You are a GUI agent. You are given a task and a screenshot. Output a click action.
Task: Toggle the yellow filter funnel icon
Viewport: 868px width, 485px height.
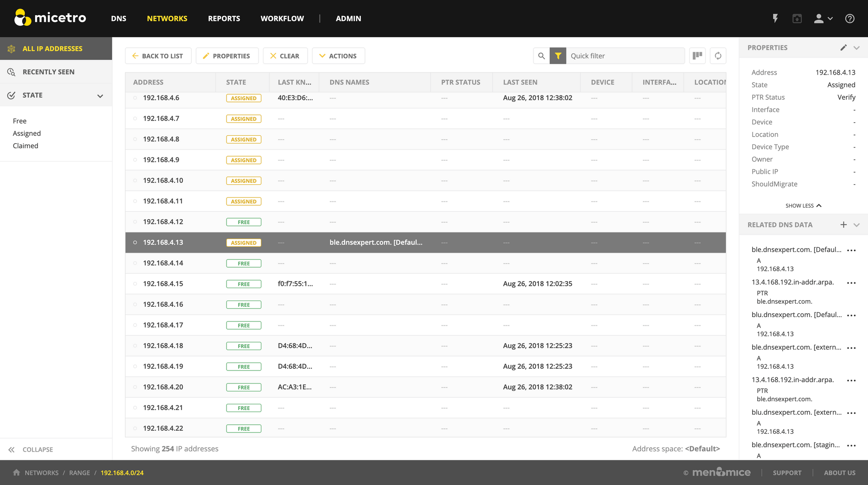pos(558,56)
